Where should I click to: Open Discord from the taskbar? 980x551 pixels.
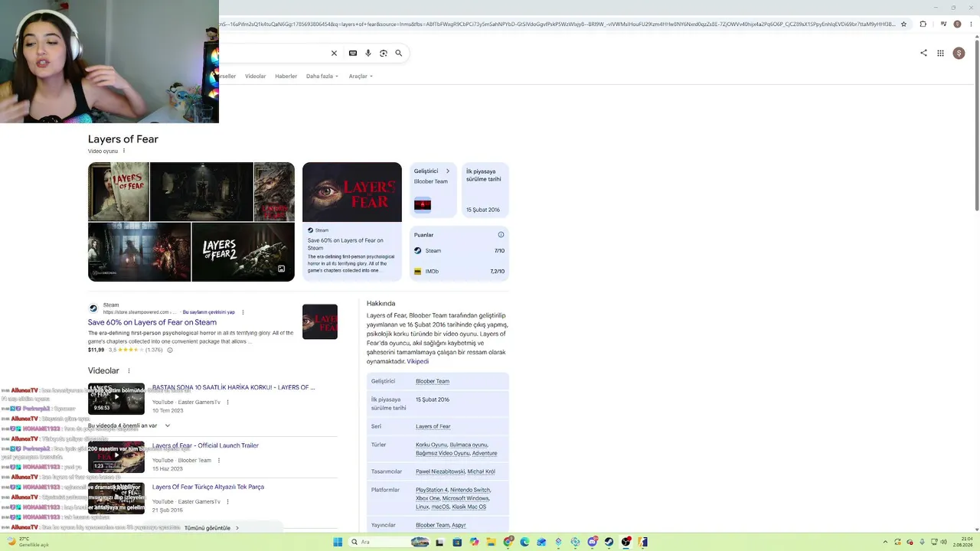click(592, 542)
